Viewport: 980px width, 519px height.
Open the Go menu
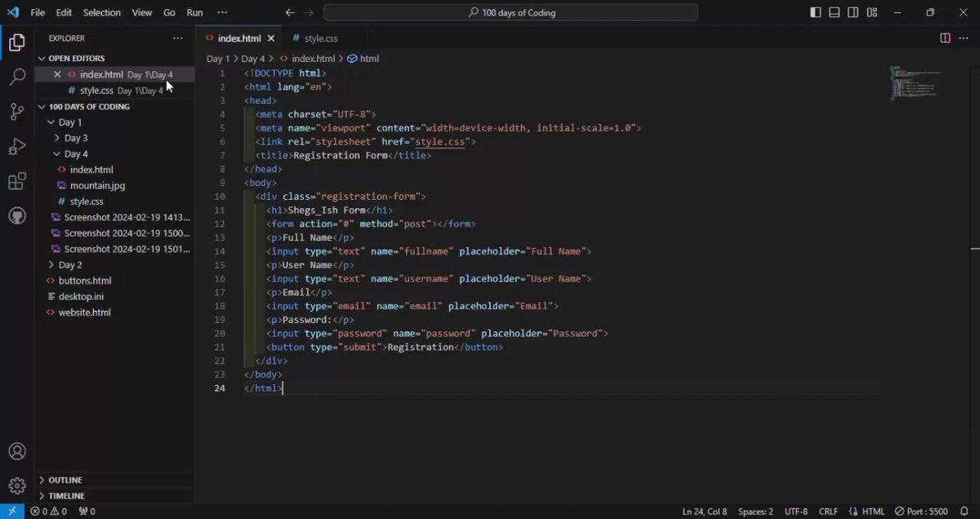tap(169, 12)
